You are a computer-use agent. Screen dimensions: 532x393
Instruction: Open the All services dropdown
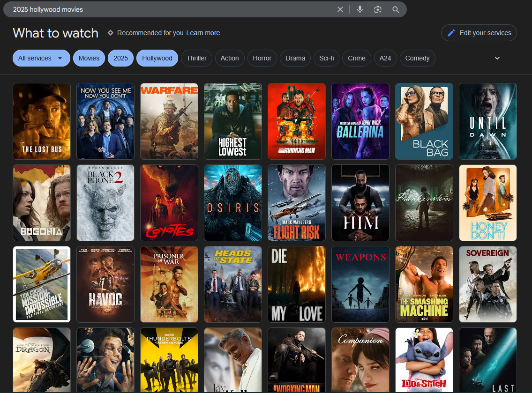click(41, 59)
